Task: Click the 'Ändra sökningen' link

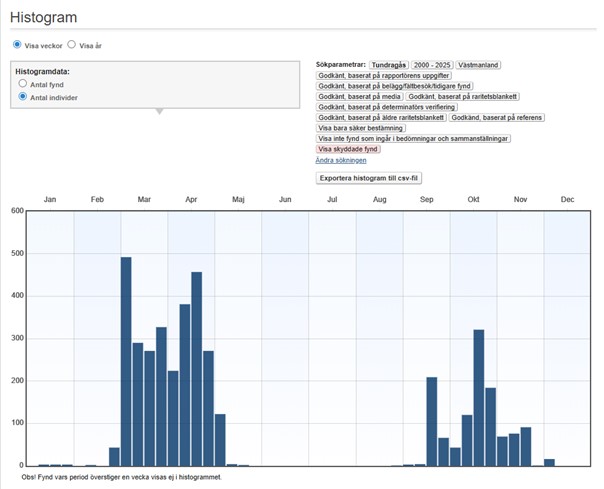Action: click(341, 160)
